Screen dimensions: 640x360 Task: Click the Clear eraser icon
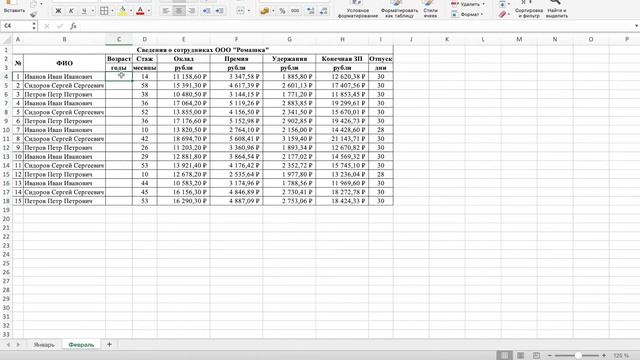pos(502,14)
